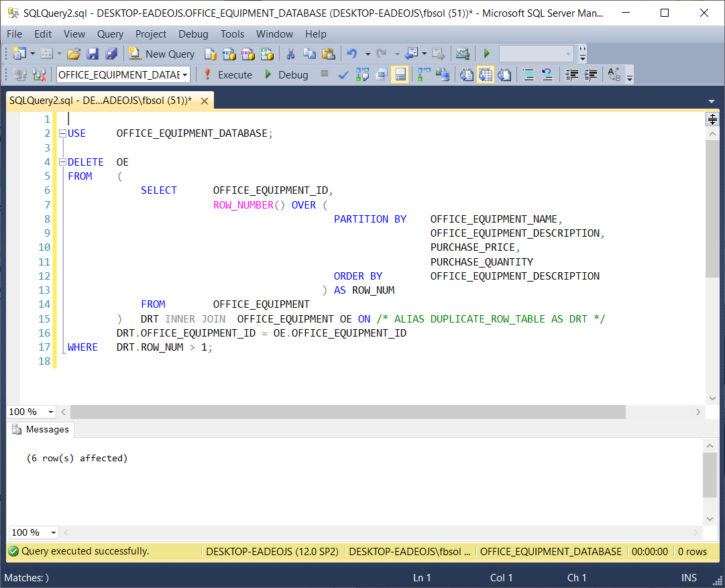The height and width of the screenshot is (588, 725).
Task: Select the SQLQuery2.sql document tab
Action: coord(101,101)
